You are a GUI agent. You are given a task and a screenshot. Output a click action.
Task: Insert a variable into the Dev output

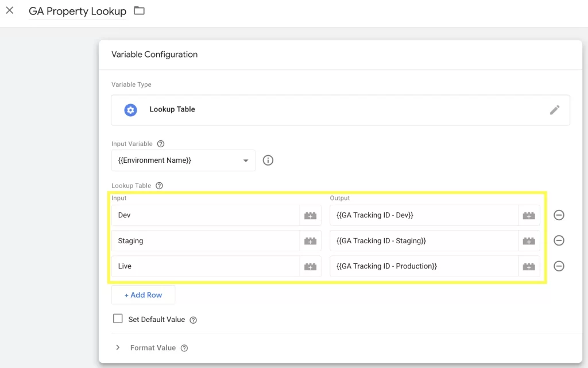529,216
